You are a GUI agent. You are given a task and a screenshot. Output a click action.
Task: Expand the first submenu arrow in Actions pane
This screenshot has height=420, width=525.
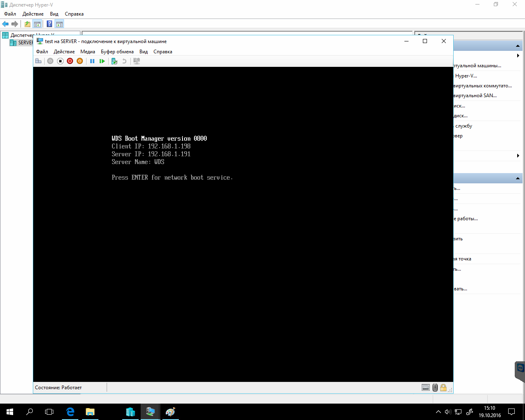518,56
